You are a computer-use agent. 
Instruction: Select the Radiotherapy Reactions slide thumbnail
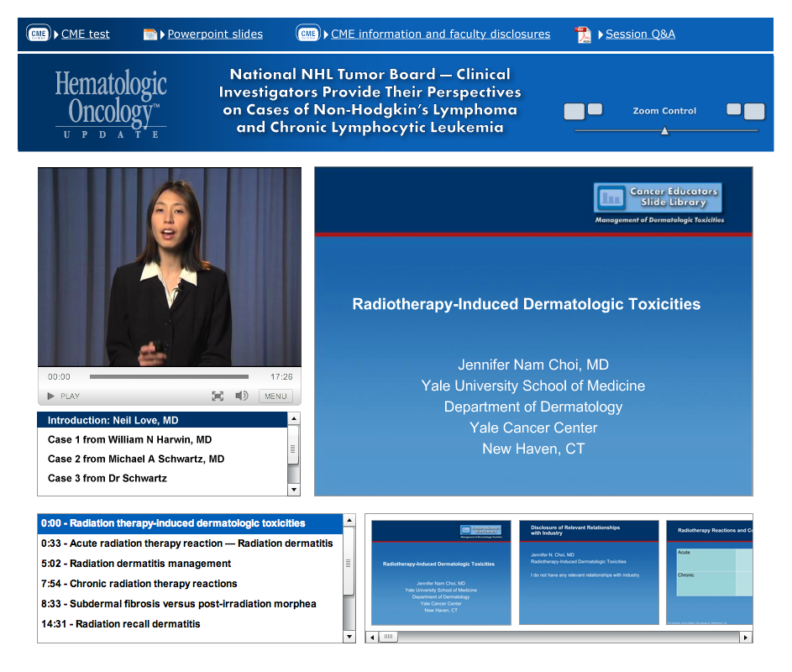[x=710, y=573]
